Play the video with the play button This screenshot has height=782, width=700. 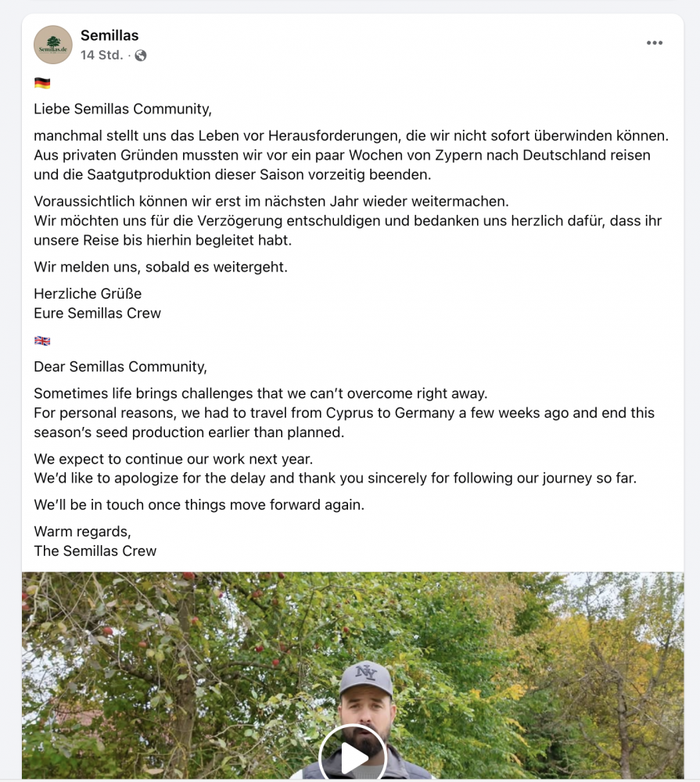click(353, 757)
